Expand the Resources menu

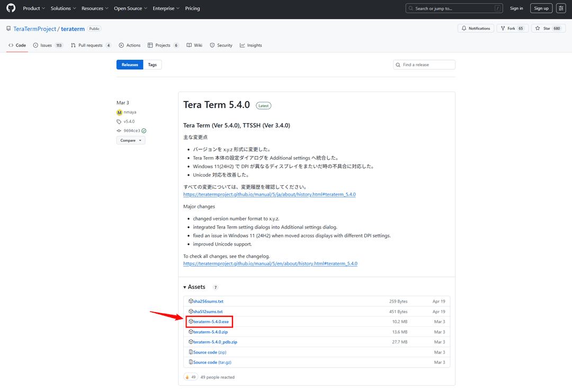click(x=95, y=8)
